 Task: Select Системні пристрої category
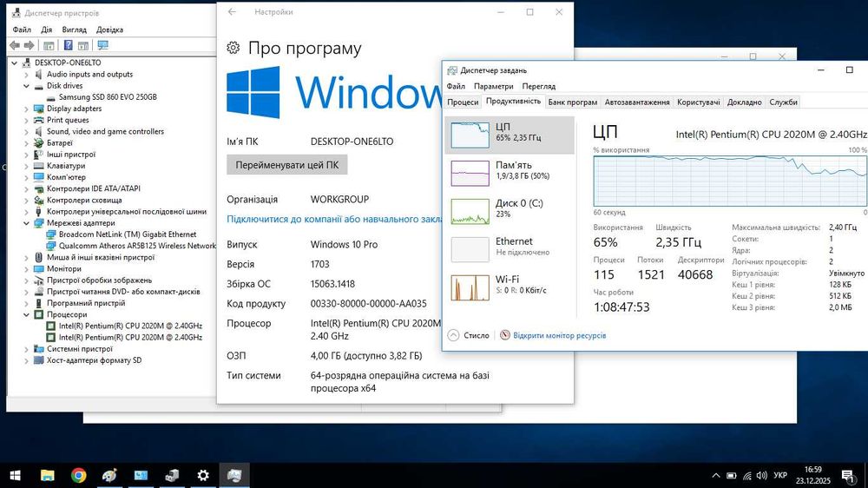click(79, 349)
